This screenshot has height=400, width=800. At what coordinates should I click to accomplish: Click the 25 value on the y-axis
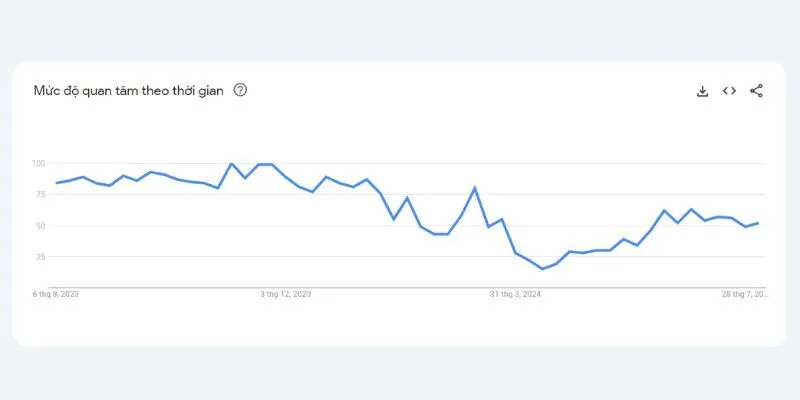click(41, 257)
